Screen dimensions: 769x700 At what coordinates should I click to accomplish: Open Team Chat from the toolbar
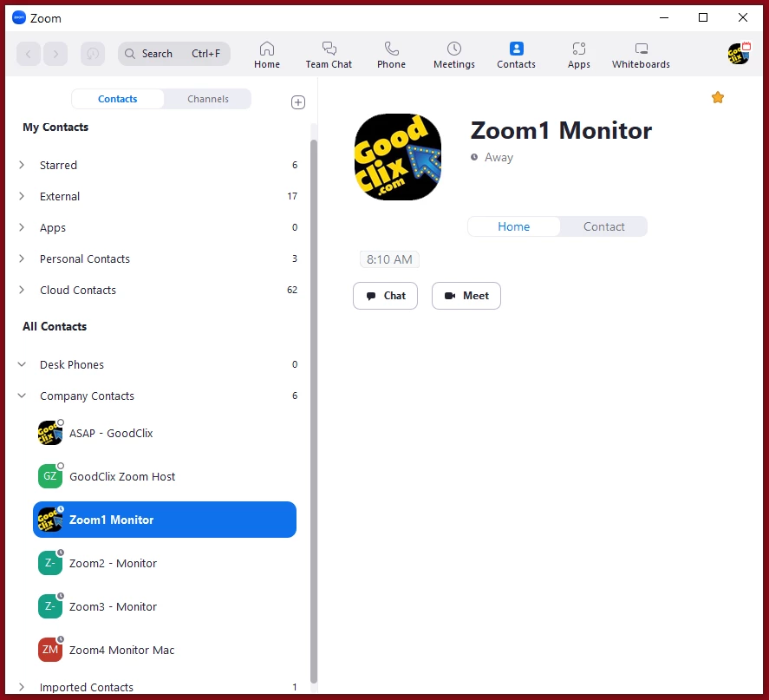point(329,55)
